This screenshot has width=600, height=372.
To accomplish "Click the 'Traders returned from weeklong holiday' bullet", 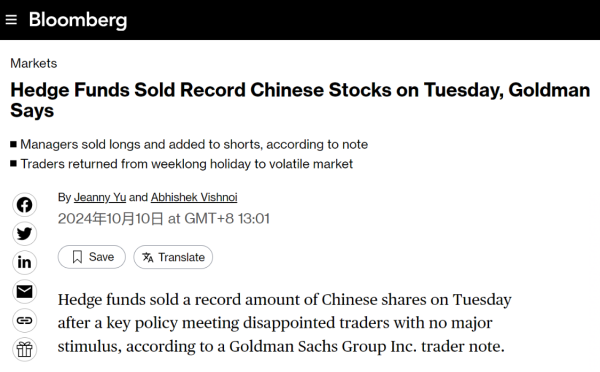I will [186, 164].
